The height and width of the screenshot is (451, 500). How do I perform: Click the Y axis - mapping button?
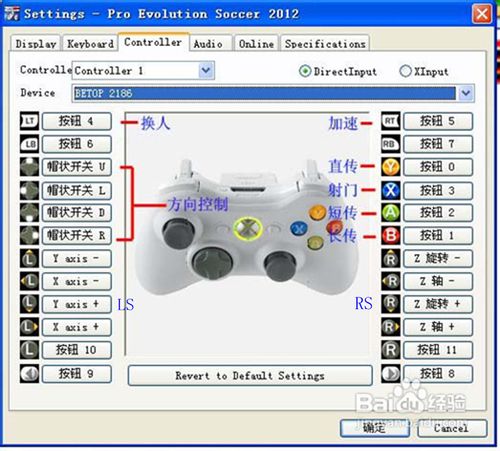[x=77, y=258]
